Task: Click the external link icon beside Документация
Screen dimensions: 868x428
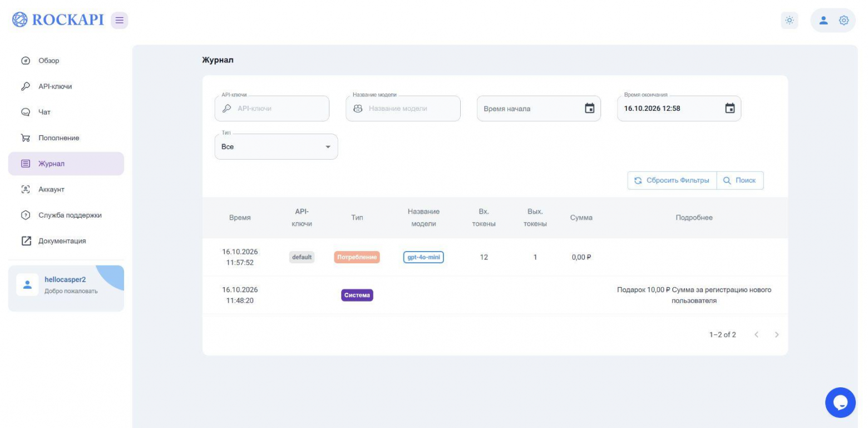Action: (26, 241)
